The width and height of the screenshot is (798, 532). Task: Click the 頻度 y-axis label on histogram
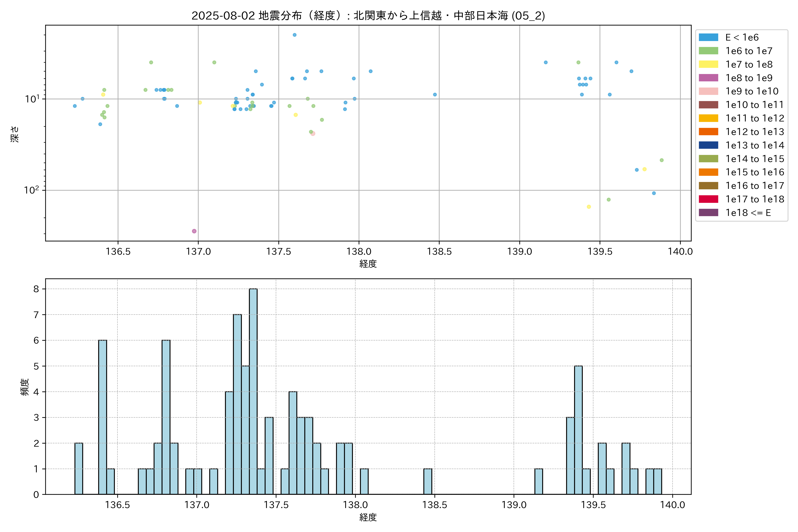25,387
